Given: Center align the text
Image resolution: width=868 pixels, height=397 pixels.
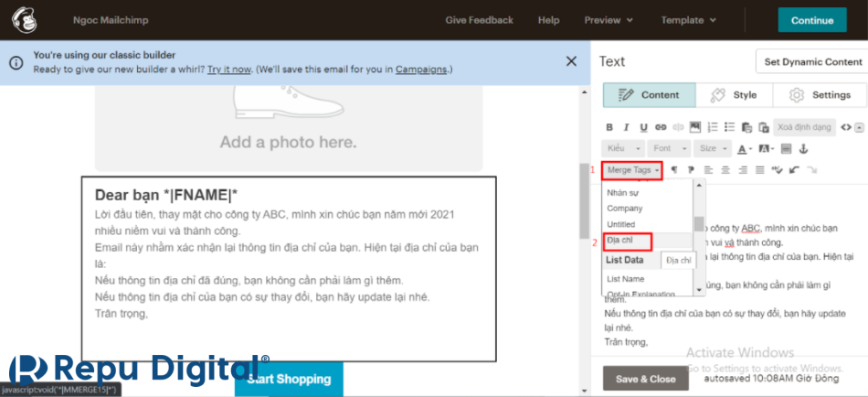Looking at the screenshot, I should [725, 170].
